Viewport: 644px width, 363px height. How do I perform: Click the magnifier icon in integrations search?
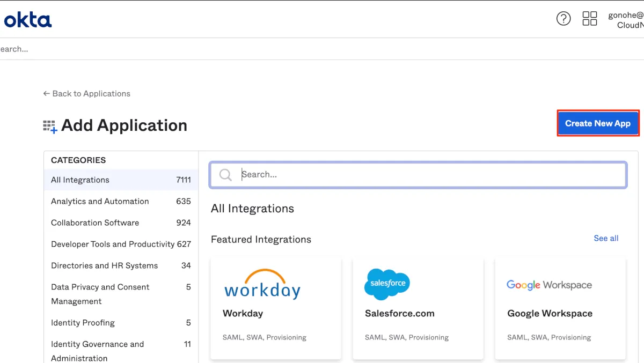(x=226, y=175)
